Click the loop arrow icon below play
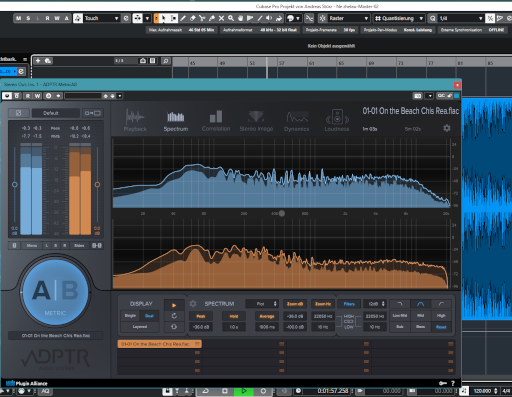Image resolution: width=512 pixels, height=397 pixels. click(x=174, y=316)
